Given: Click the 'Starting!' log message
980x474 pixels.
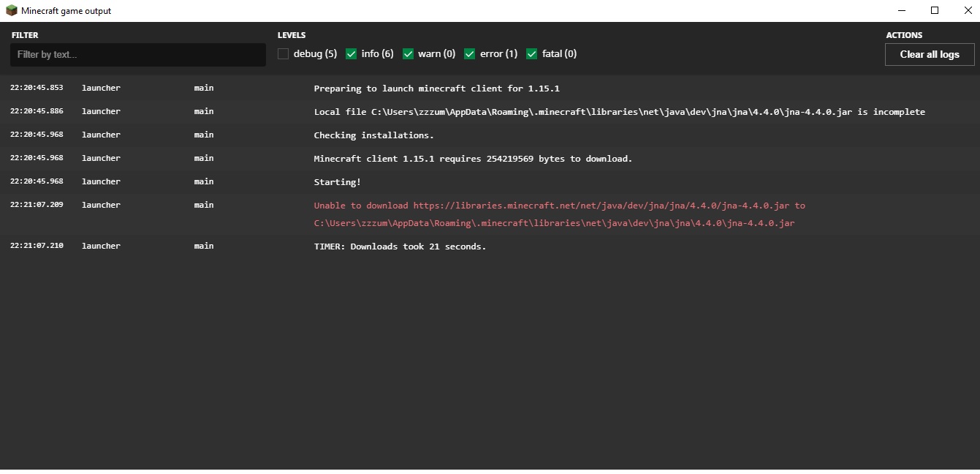Looking at the screenshot, I should tap(337, 182).
